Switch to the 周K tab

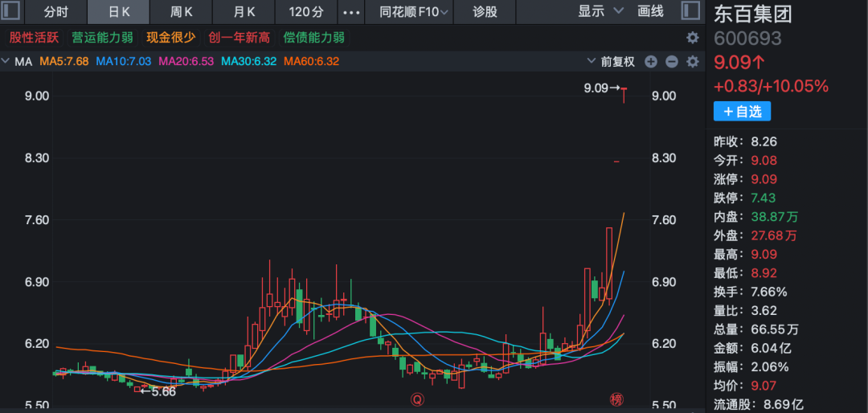pos(182,12)
